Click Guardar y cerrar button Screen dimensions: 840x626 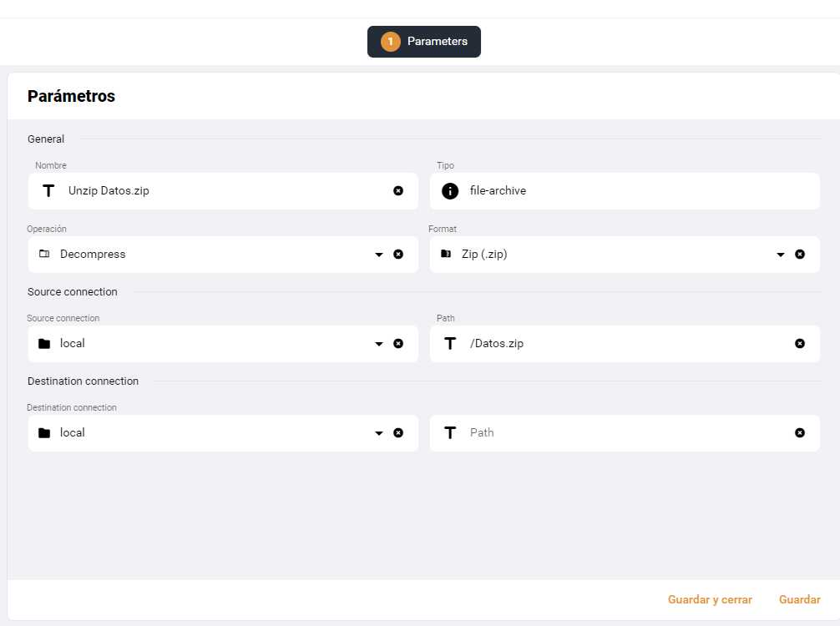710,600
